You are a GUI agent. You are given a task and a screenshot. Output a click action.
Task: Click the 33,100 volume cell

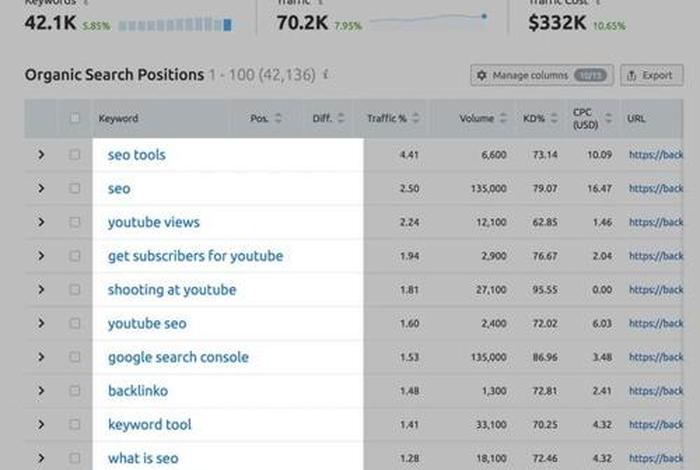point(491,424)
